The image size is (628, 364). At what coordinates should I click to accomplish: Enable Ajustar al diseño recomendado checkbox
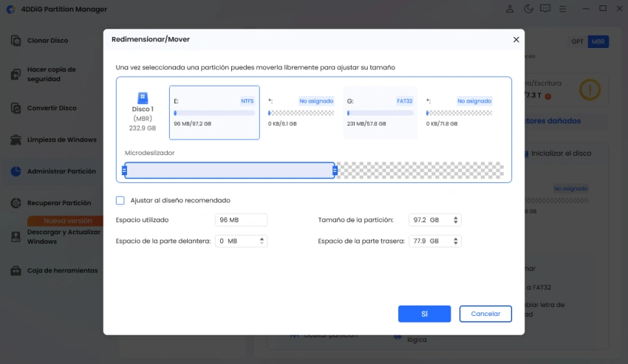pos(120,200)
